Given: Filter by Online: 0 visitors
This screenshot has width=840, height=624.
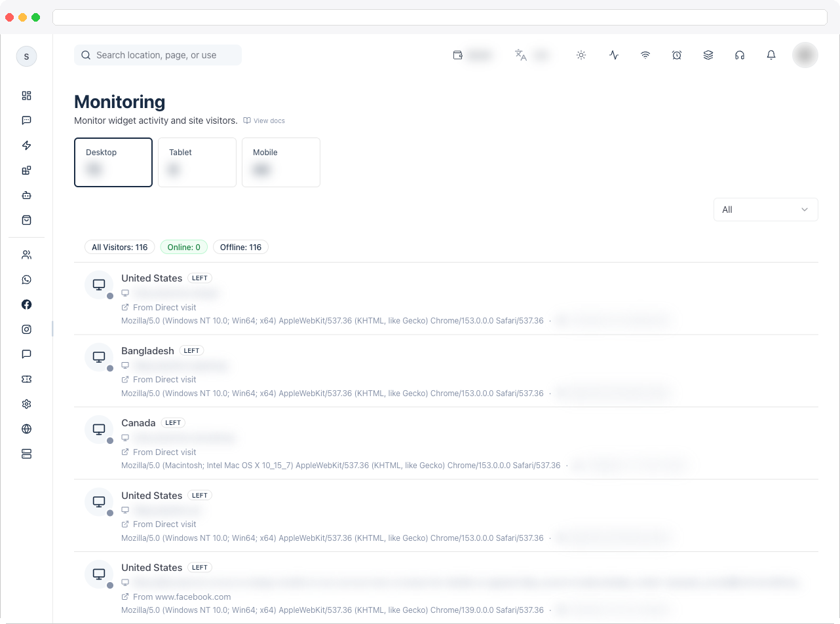Looking at the screenshot, I should pos(184,247).
